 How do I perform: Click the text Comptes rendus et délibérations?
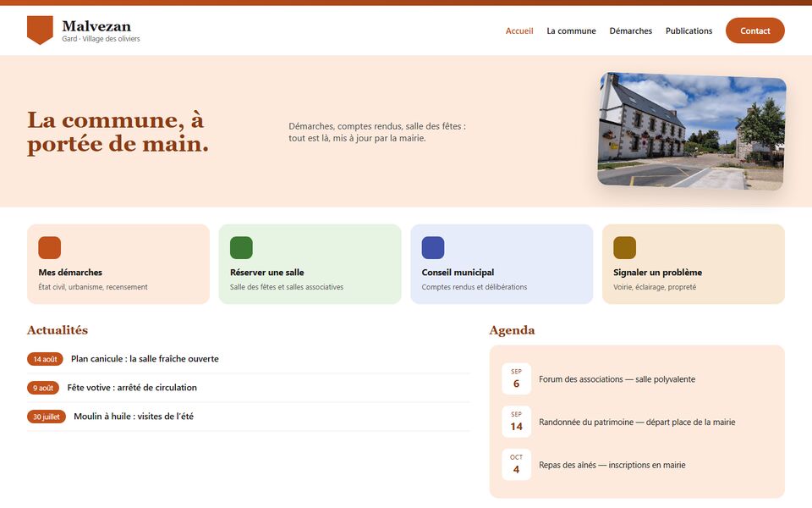click(x=475, y=287)
